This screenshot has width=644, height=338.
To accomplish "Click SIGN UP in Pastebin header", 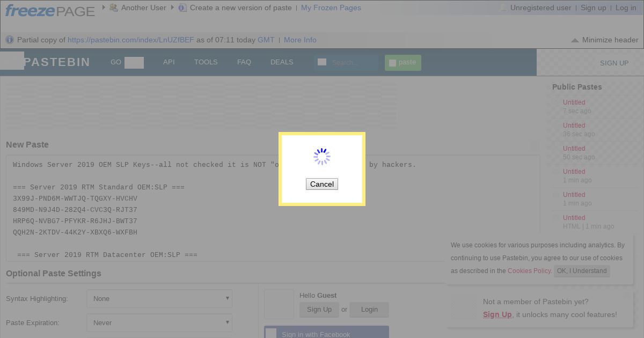I will [x=614, y=63].
